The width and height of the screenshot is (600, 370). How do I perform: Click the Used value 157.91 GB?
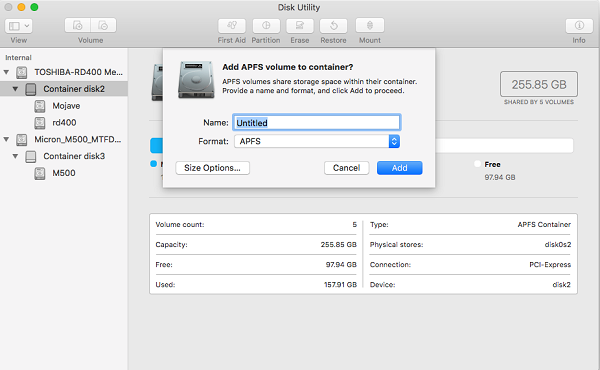[340, 285]
